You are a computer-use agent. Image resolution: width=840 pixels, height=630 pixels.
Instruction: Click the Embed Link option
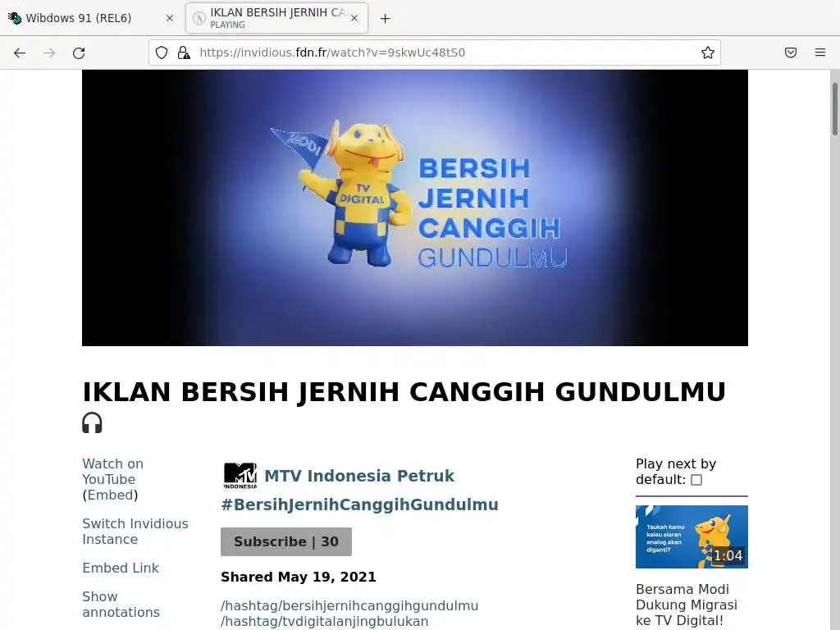coord(121,568)
